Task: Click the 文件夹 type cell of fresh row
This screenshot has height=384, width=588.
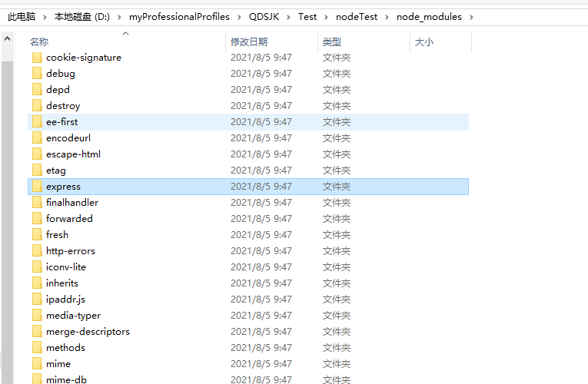Action: click(x=337, y=234)
